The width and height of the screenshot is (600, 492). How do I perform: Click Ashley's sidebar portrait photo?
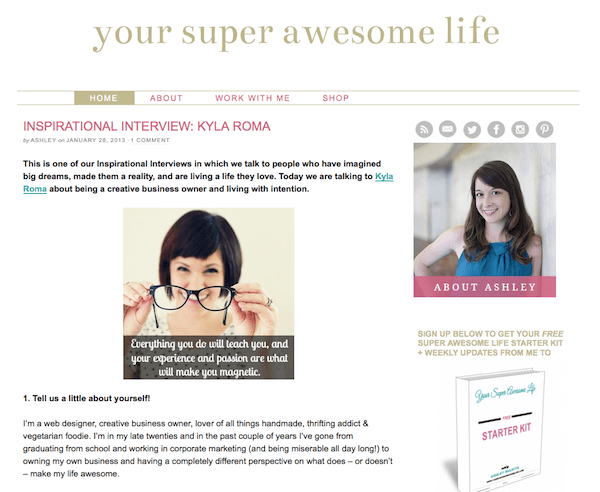tap(484, 210)
